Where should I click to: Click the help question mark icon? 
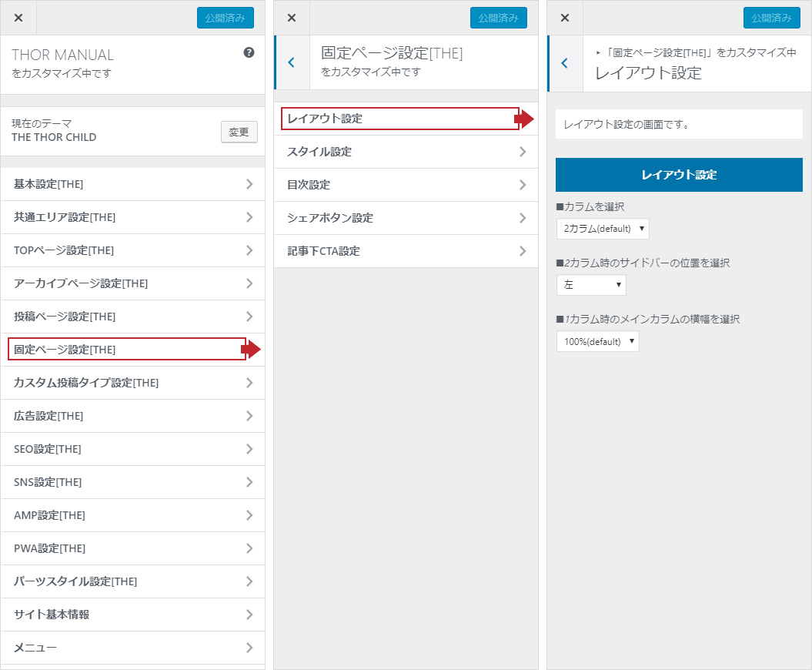click(x=249, y=53)
